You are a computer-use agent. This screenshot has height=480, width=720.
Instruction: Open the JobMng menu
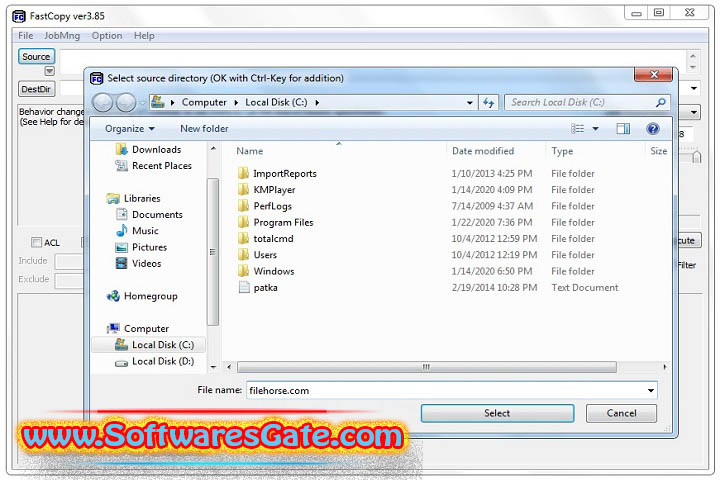(62, 36)
